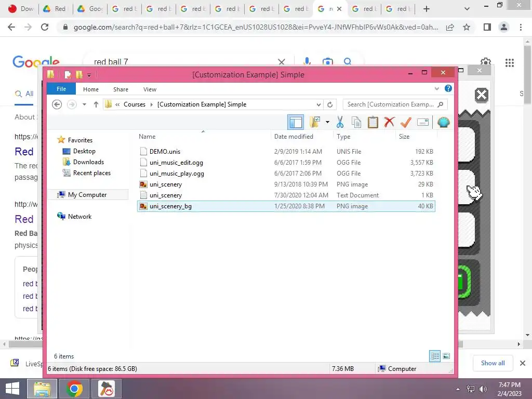This screenshot has height=399, width=532.
Task: Switch to the Share ribbon tab
Action: (121, 89)
